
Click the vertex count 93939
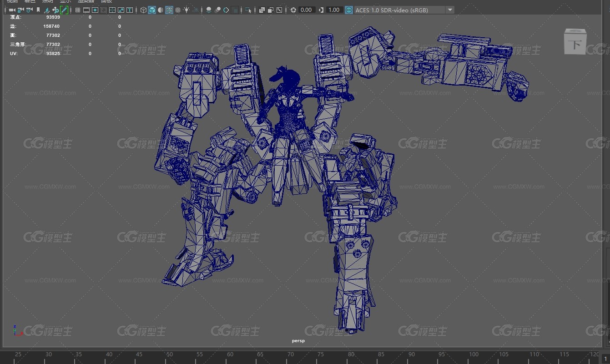point(53,17)
